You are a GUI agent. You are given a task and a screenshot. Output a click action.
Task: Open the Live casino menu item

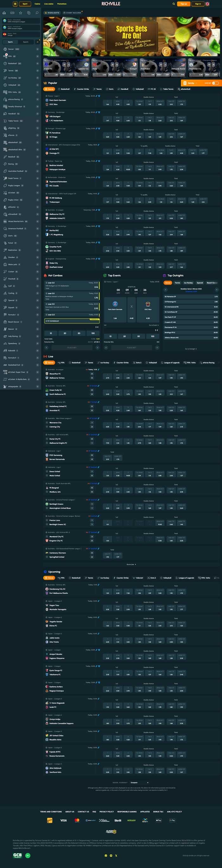(x=49, y=4)
